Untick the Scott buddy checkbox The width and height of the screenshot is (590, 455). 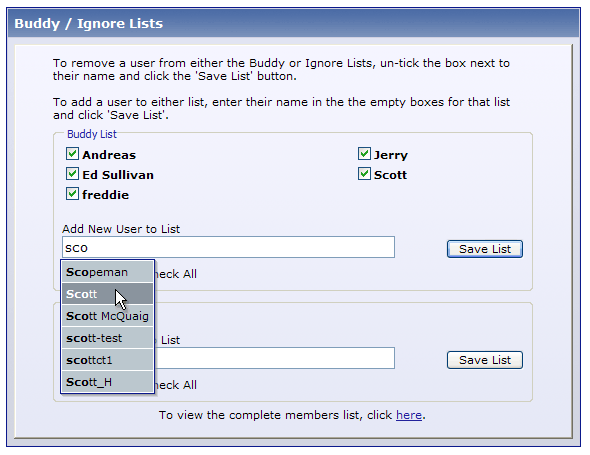click(364, 174)
